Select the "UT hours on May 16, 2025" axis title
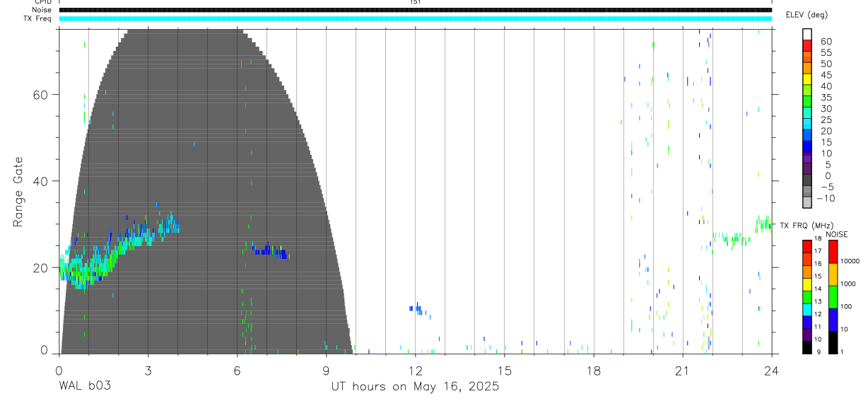The image size is (868, 401). click(415, 386)
